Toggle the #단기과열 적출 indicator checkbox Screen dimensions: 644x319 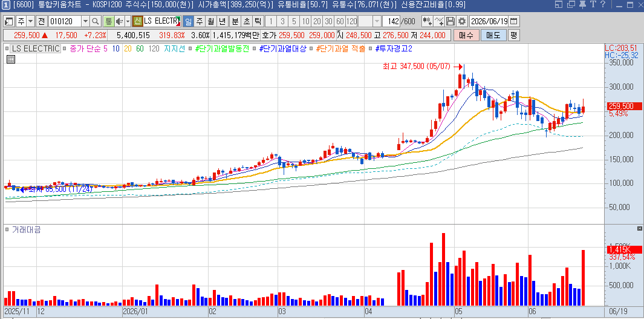coord(312,48)
